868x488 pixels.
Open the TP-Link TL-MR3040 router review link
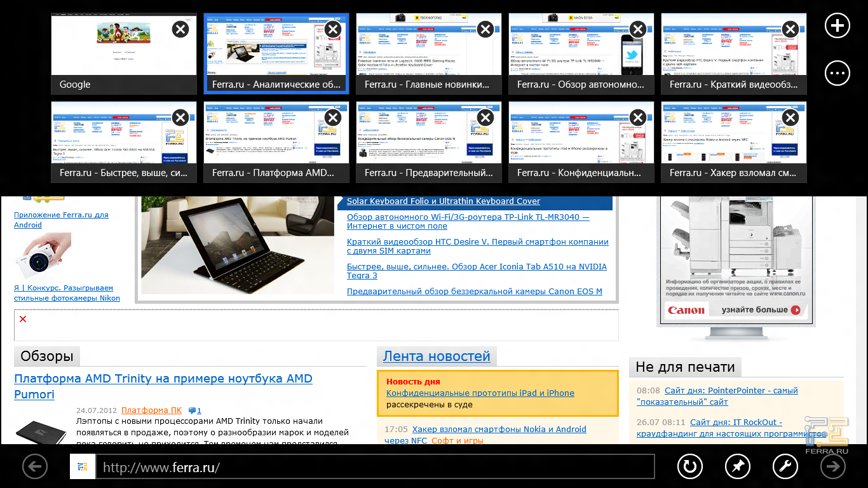click(x=468, y=221)
